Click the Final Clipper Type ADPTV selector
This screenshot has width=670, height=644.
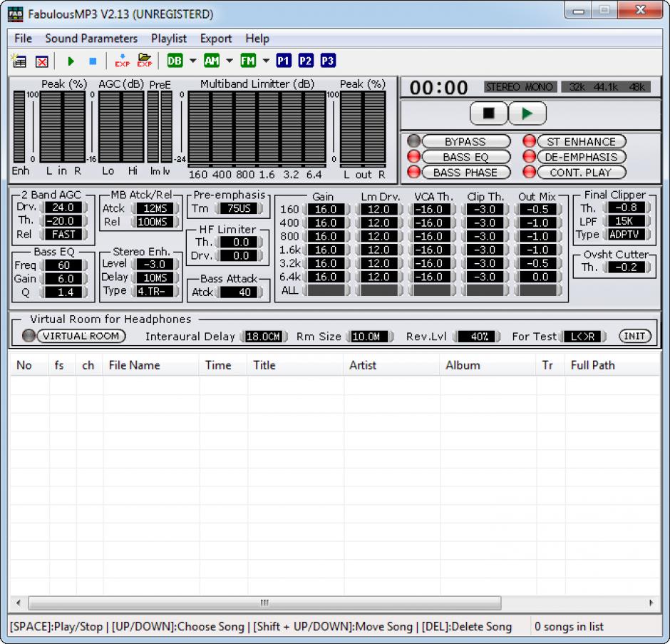(627, 235)
